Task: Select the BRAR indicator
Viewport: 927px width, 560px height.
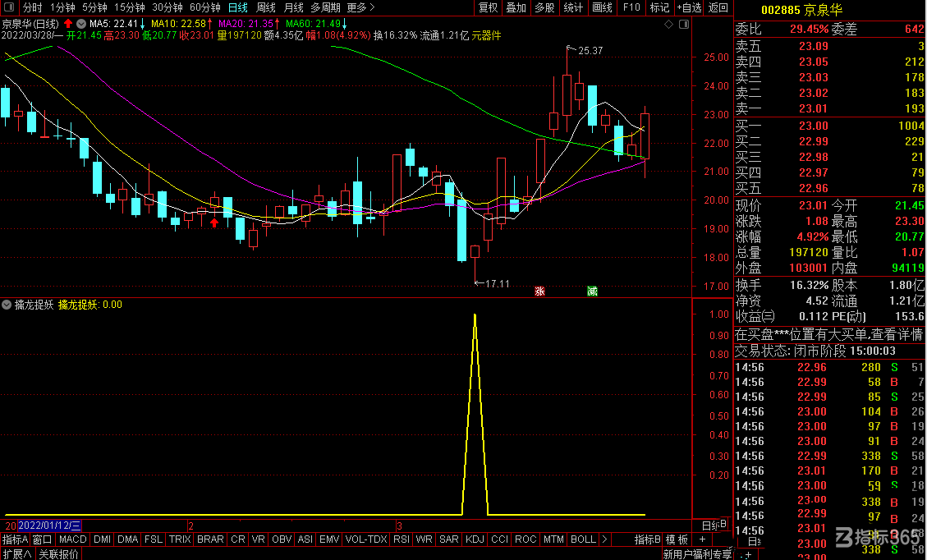Action: (210, 539)
